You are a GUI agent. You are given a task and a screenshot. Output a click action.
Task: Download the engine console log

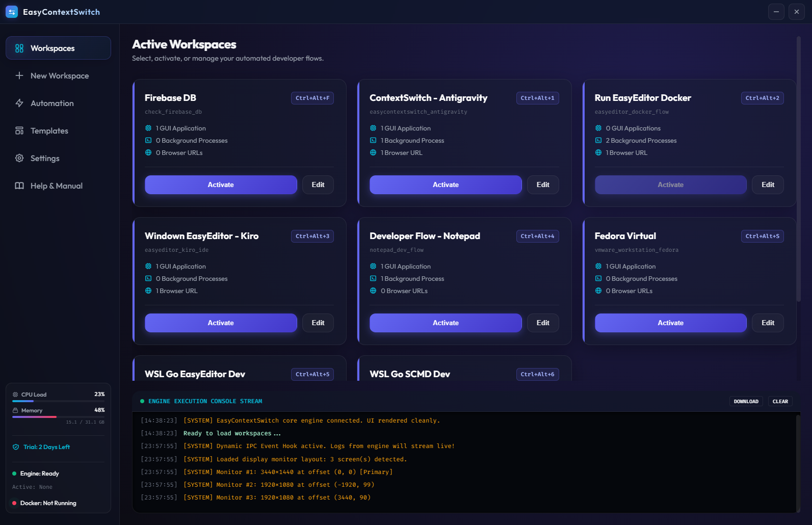click(746, 401)
